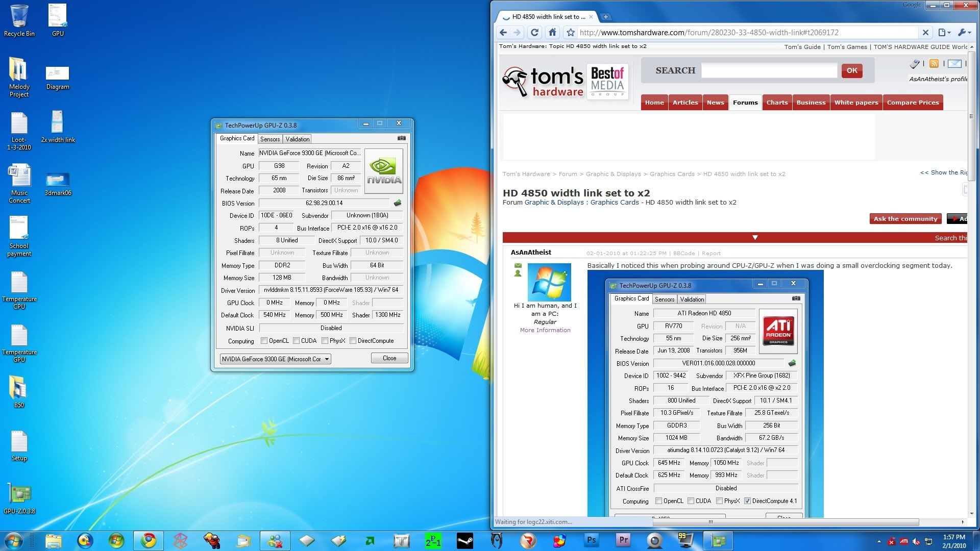980x551 pixels.
Task: Click the Show the Right column link
Action: pos(944,172)
